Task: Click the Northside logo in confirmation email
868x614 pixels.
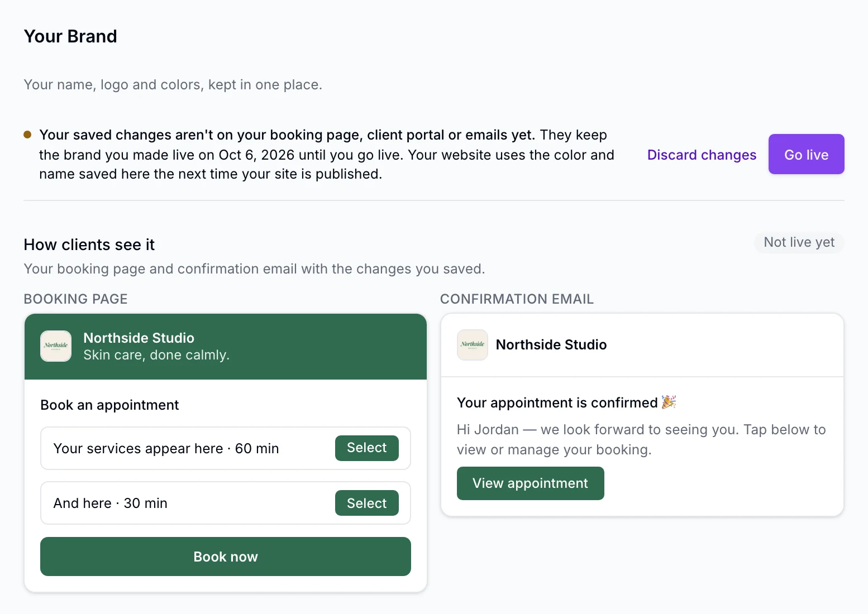Action: point(473,345)
